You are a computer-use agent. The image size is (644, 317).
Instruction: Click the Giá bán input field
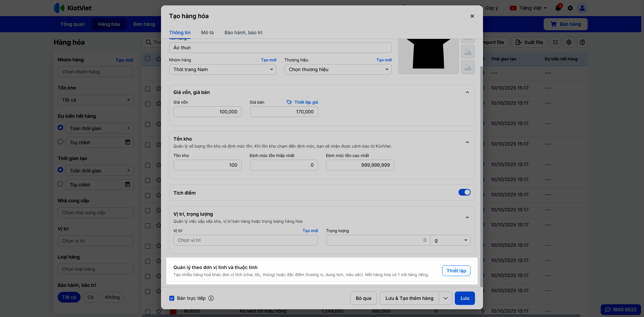[284, 112]
